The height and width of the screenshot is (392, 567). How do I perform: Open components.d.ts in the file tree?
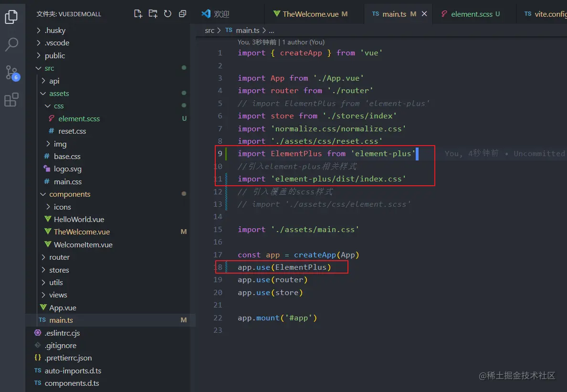[72, 383]
